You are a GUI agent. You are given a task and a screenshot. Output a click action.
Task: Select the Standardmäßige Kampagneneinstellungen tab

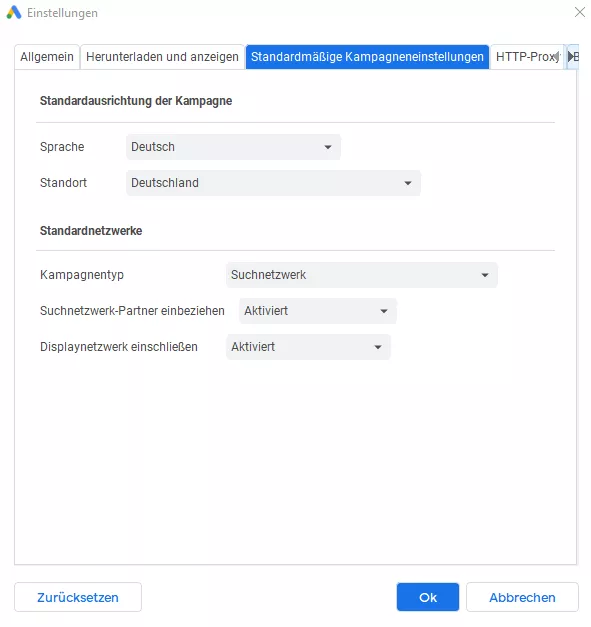367,57
